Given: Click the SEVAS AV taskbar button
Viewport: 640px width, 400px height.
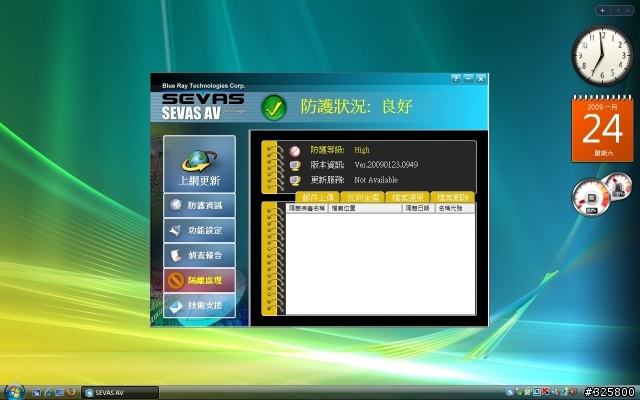Looking at the screenshot, I should 120,393.
